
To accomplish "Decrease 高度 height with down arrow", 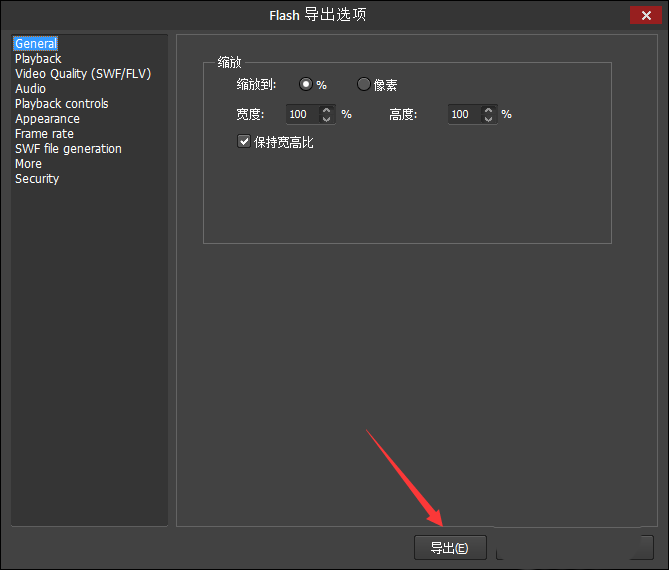I will (489, 119).
